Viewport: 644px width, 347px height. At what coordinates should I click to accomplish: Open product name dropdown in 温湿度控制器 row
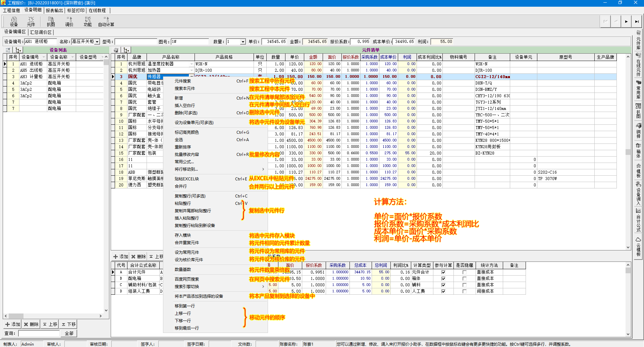192,64
